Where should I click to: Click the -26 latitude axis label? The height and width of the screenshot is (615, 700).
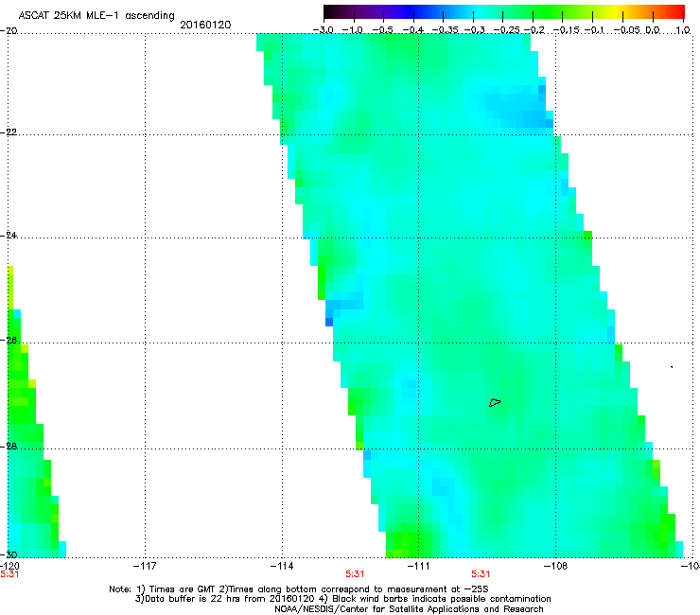pos(9,340)
